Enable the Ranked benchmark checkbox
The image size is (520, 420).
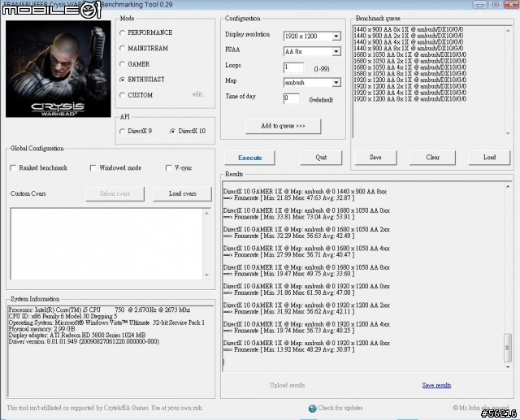pos(13,168)
